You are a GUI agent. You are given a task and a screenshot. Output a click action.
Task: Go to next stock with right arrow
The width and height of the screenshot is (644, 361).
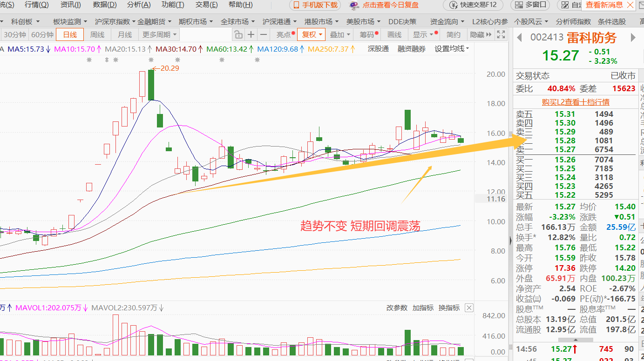click(633, 38)
